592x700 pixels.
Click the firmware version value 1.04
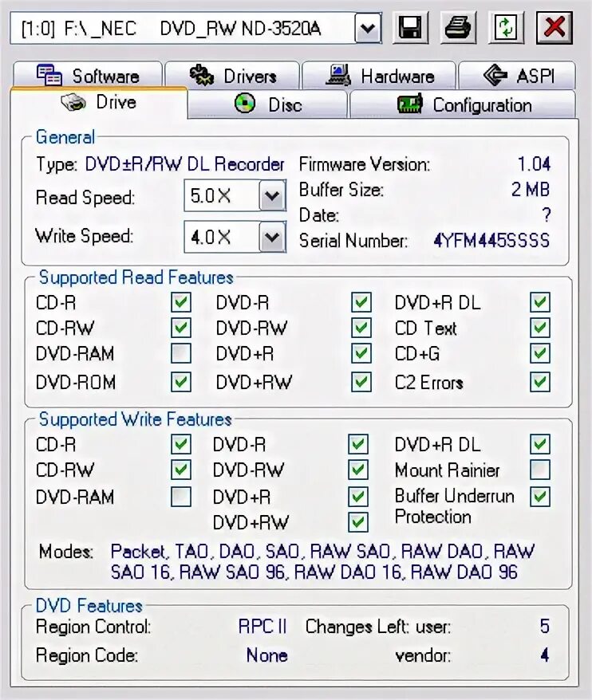[534, 164]
